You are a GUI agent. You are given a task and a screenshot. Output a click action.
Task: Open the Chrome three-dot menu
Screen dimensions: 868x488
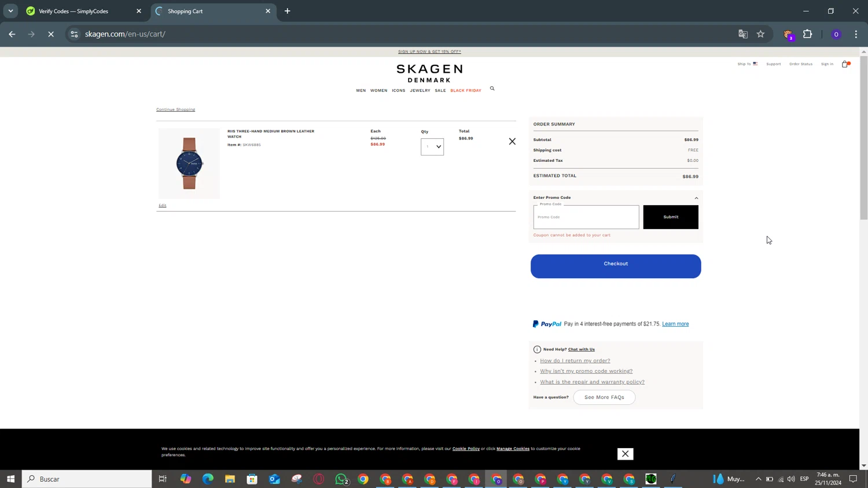click(x=856, y=34)
